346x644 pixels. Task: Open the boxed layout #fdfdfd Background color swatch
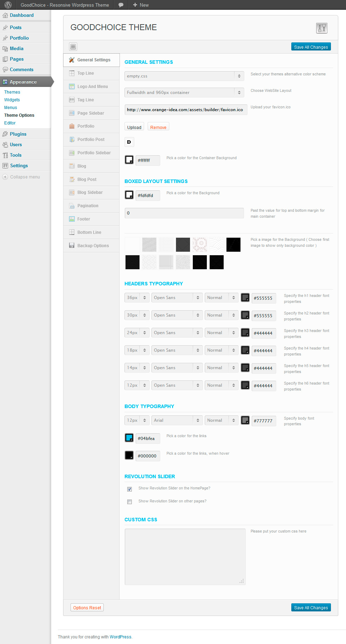(129, 195)
